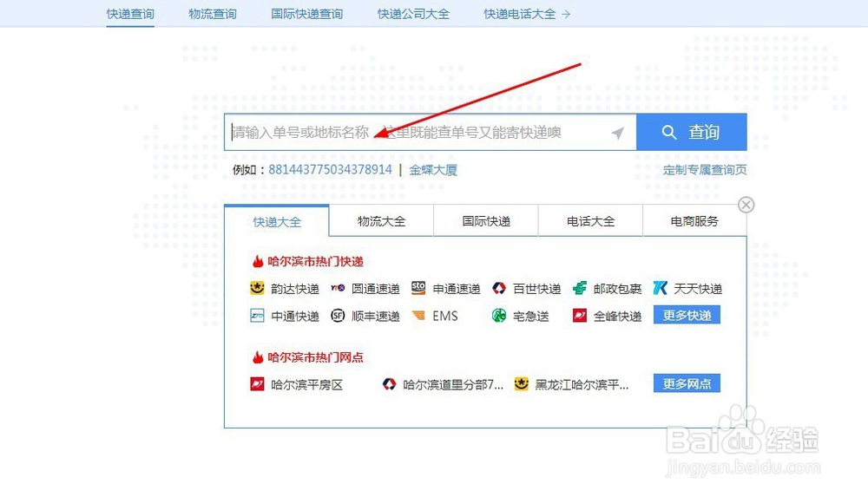Click the smiley logo beside 黑龙江哈尔滨平
868x497 pixels.
pos(522,384)
